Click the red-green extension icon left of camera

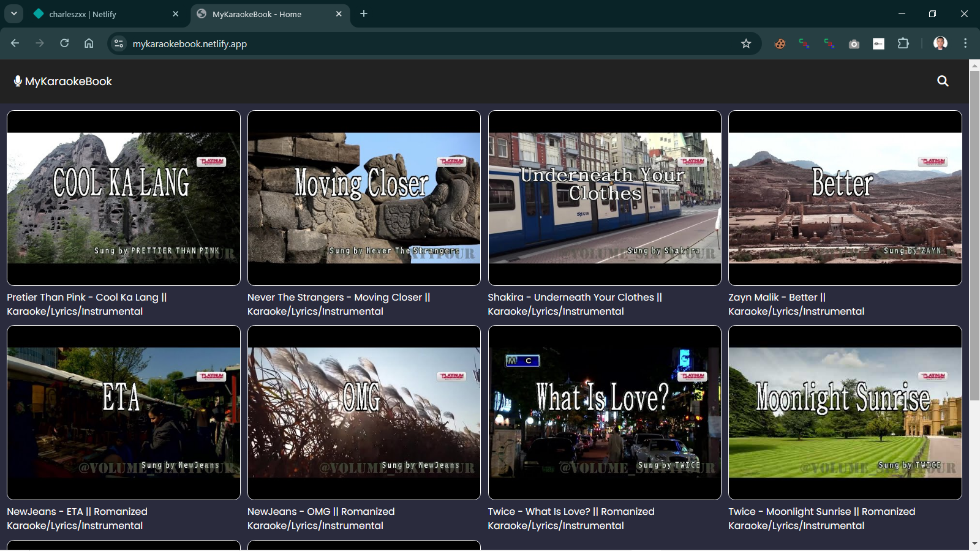(829, 43)
